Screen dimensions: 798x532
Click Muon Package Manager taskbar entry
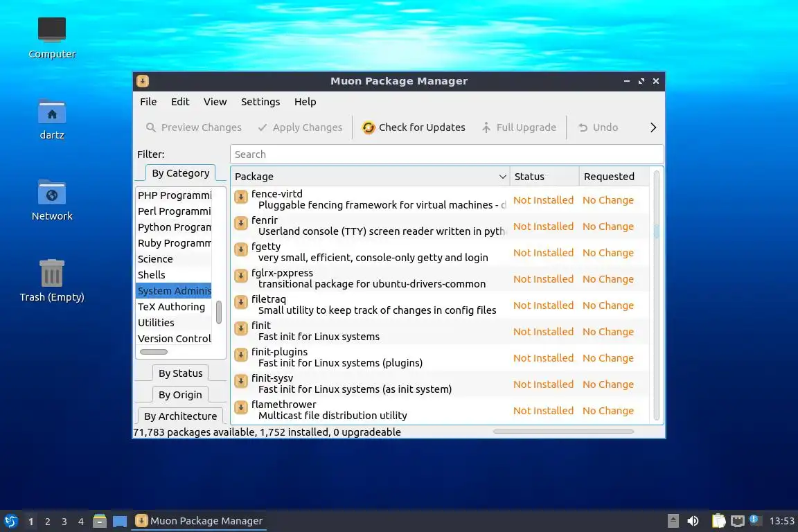point(199,521)
